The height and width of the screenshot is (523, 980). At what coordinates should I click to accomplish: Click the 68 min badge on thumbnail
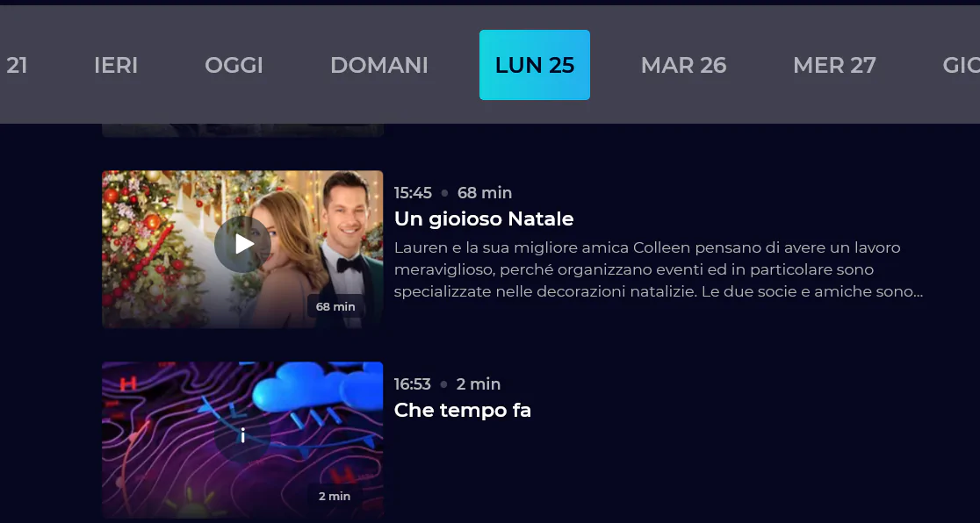(335, 306)
